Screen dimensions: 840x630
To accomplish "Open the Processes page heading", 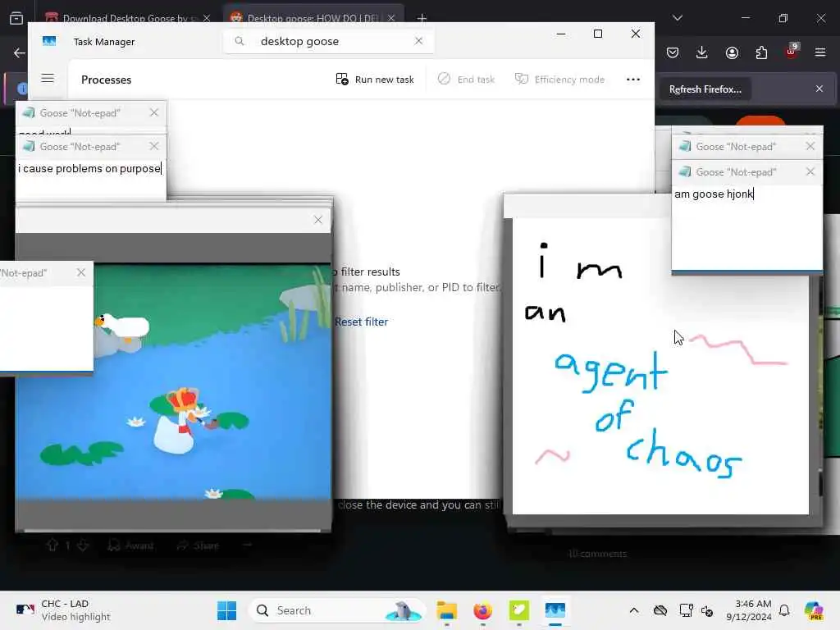I will coord(106,80).
